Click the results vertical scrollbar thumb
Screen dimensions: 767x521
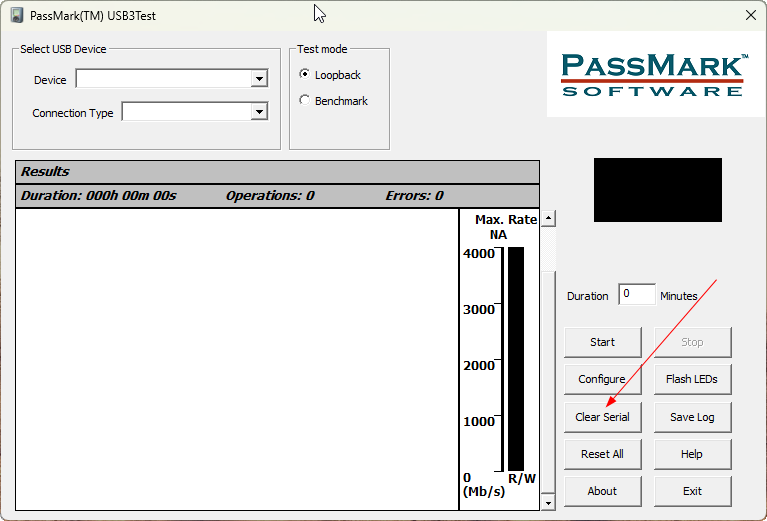548,383
